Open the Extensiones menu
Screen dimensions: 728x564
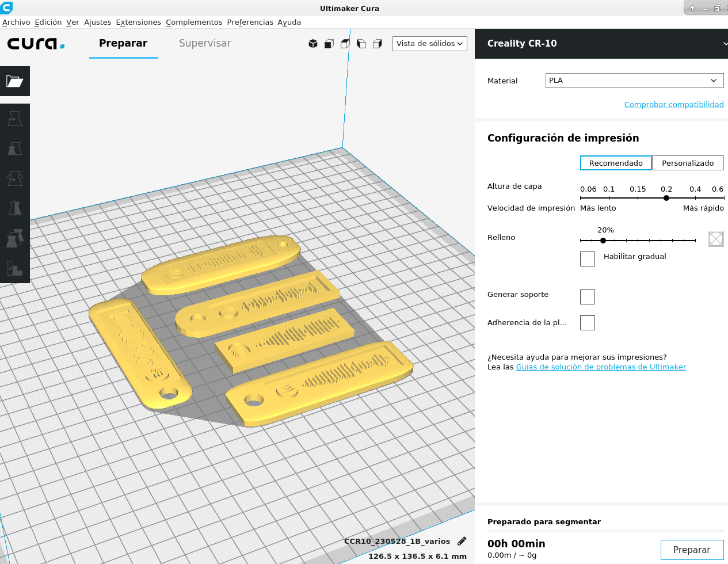point(138,22)
